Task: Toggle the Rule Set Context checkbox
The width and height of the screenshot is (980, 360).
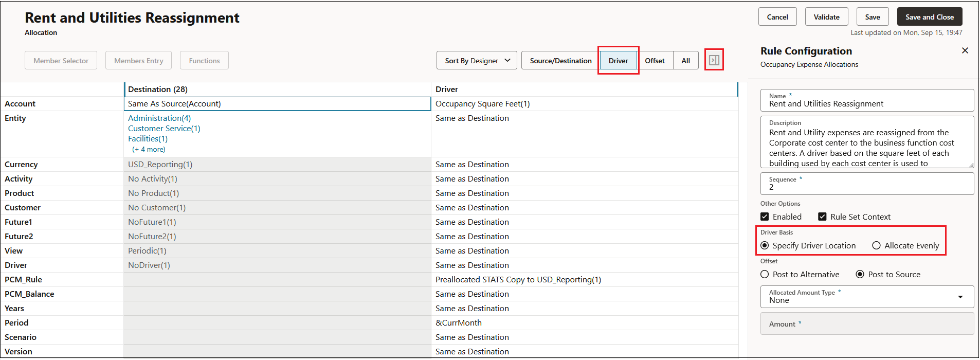Action: click(x=822, y=217)
